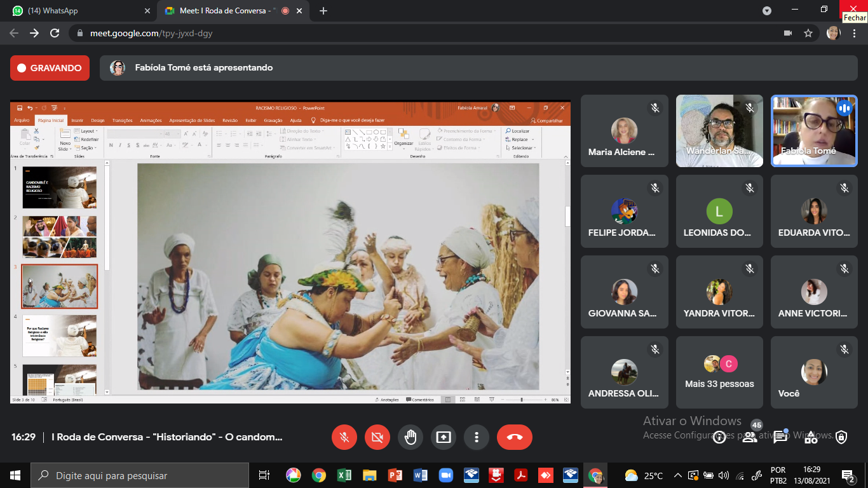The width and height of the screenshot is (868, 488).
Task: Open the meeting details info icon
Action: (x=719, y=437)
